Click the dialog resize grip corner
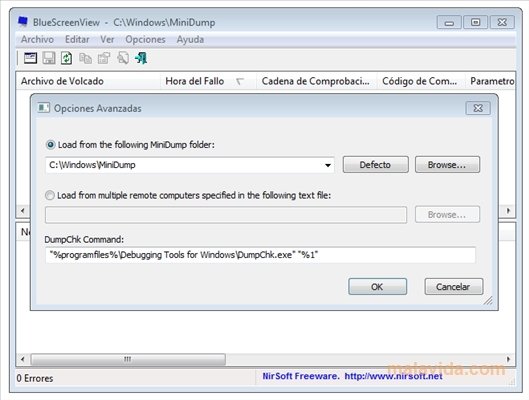This screenshot has width=529, height=400. pos(488,300)
